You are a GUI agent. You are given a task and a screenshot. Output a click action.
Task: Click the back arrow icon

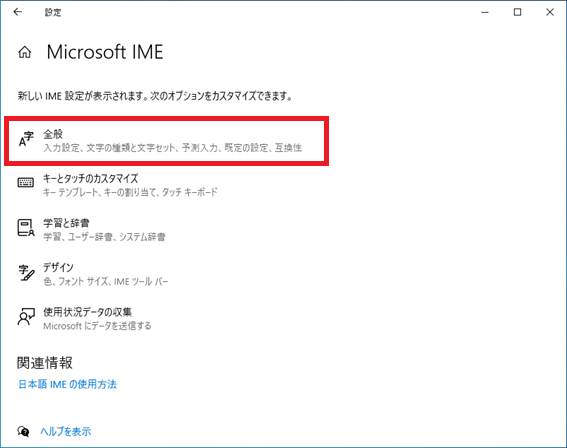click(17, 12)
